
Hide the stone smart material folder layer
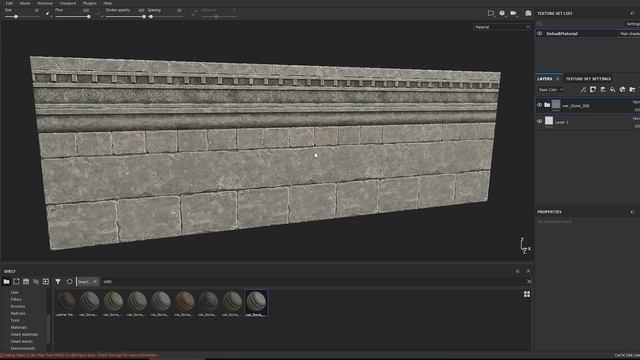540,105
